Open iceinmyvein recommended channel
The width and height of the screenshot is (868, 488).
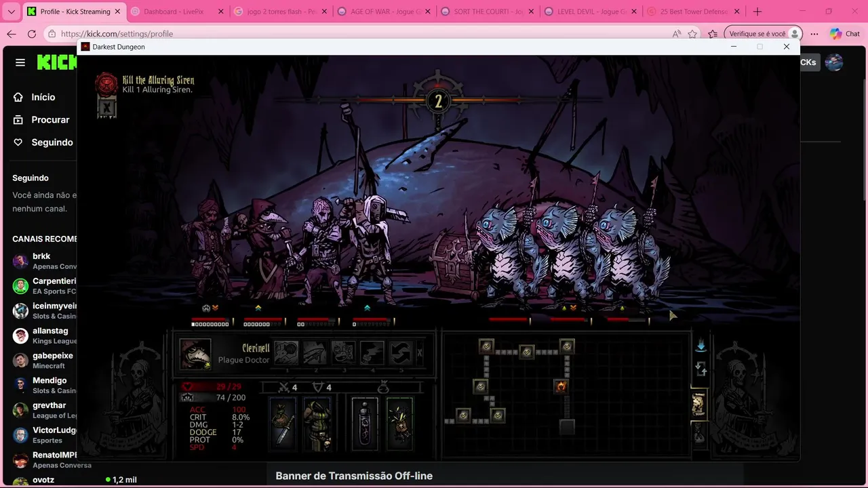pyautogui.click(x=43, y=310)
